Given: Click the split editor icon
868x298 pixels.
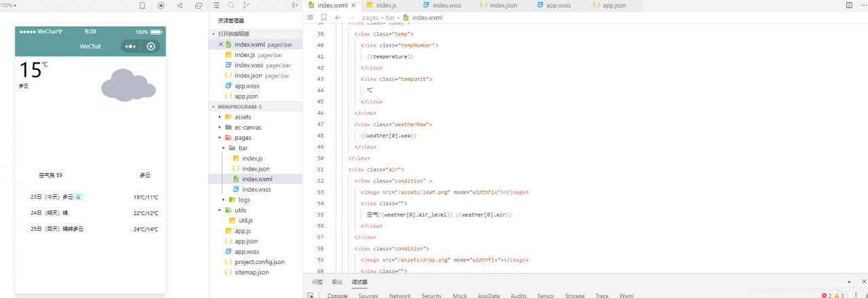Looking at the screenshot, I should (849, 5).
